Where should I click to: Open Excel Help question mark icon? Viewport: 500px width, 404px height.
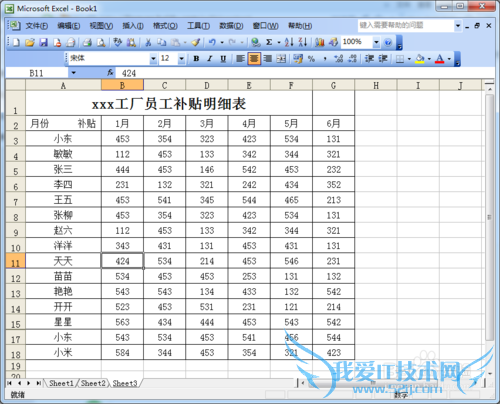[388, 42]
